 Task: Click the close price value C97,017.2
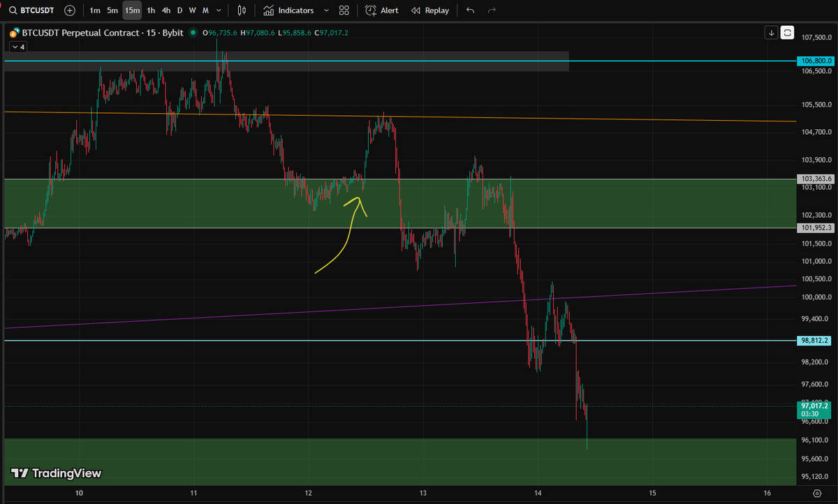click(x=331, y=33)
